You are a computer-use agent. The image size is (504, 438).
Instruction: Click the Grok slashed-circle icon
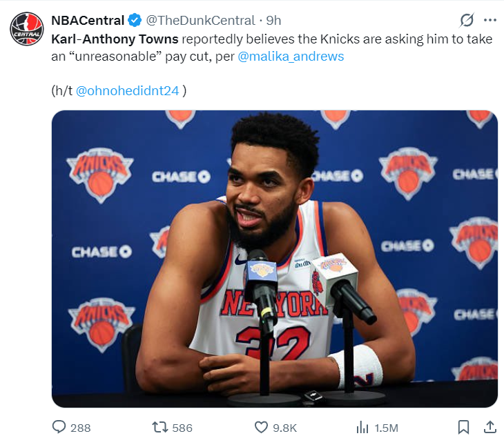pyautogui.click(x=467, y=20)
